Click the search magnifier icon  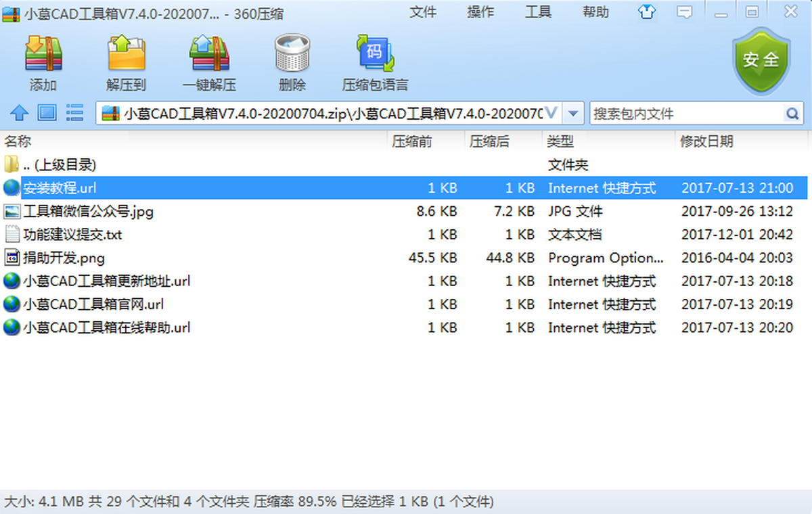792,114
